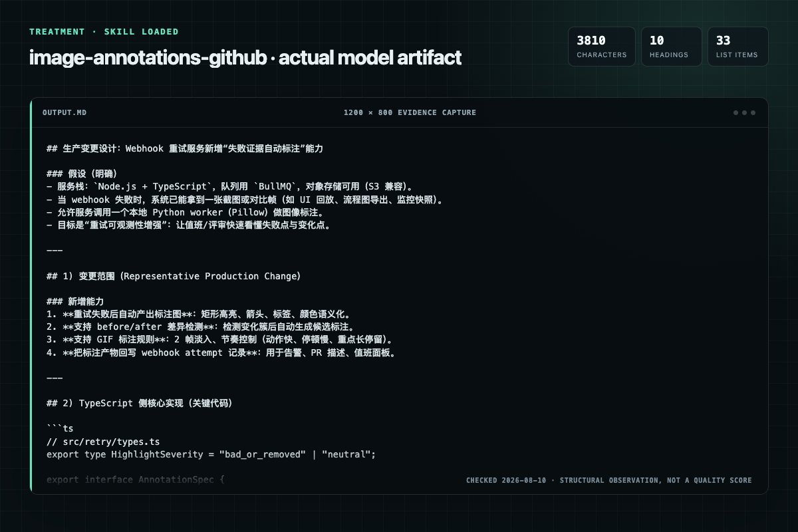The width and height of the screenshot is (798, 532).
Task: Click the line starting "- 目标是“重试可观测性增强”"
Action: (x=188, y=225)
